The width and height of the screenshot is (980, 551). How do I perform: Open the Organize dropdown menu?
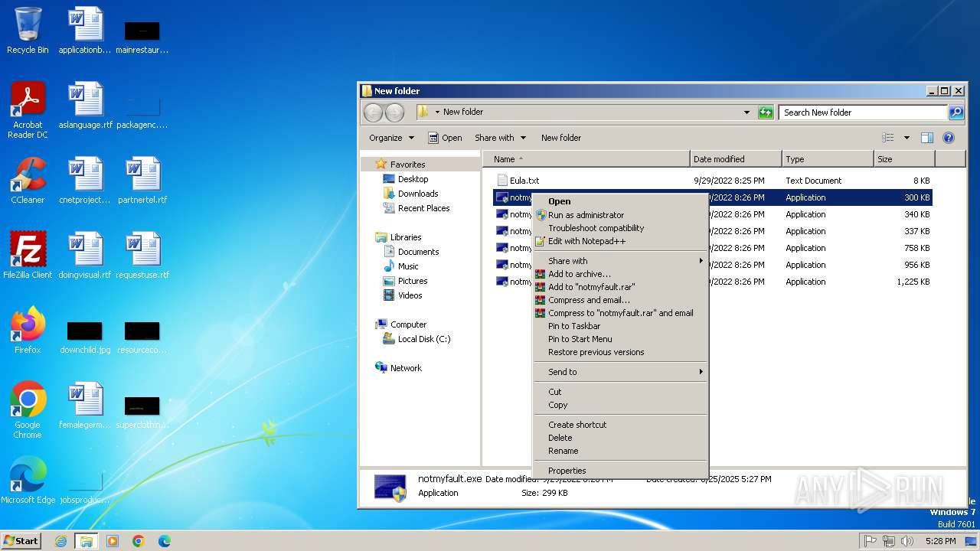click(x=391, y=138)
